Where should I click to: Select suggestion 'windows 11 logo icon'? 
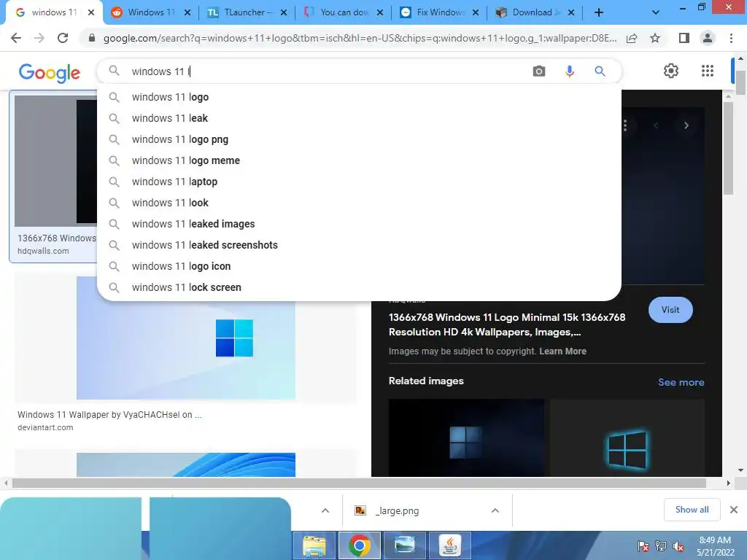tap(359, 266)
